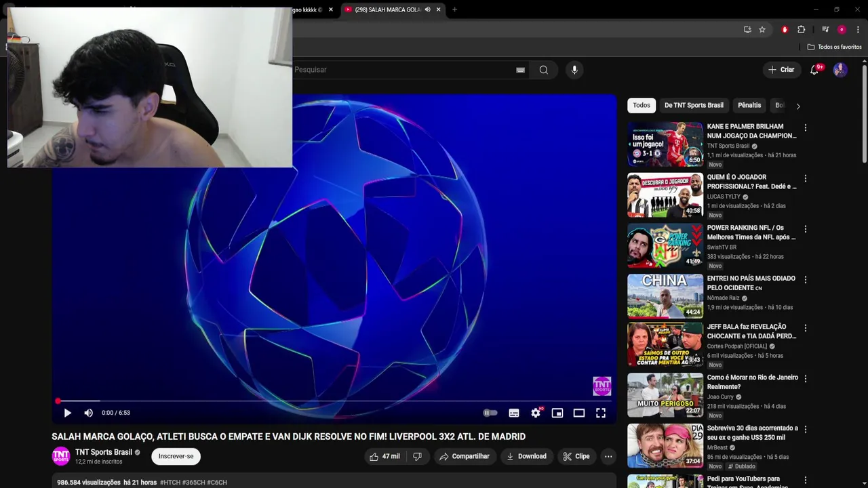The height and width of the screenshot is (488, 868).
Task: Open the TNT Sports Brasil channel name
Action: click(x=104, y=452)
